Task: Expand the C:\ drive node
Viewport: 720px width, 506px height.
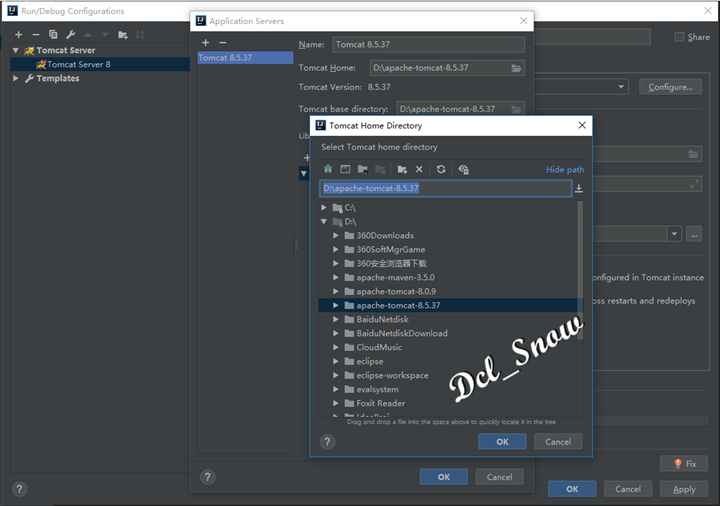Action: tap(324, 208)
